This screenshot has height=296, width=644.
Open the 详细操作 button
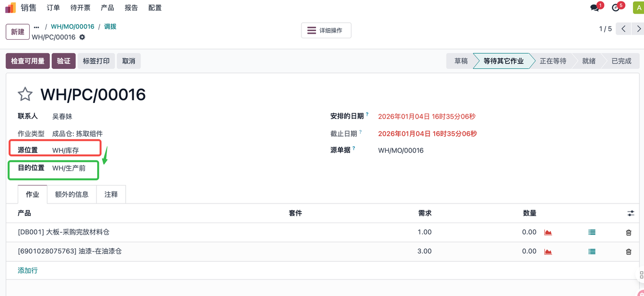[326, 30]
